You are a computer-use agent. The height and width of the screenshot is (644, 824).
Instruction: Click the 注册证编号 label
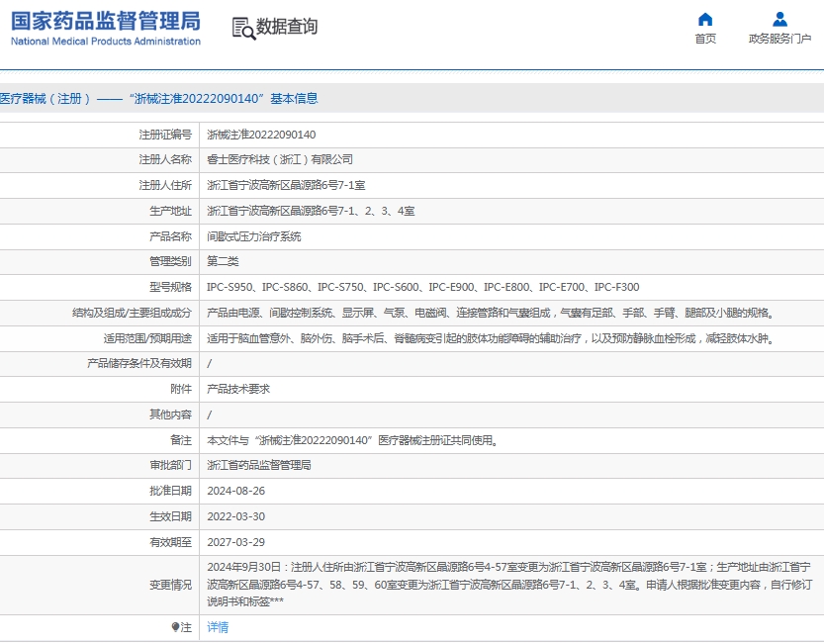coord(165,135)
